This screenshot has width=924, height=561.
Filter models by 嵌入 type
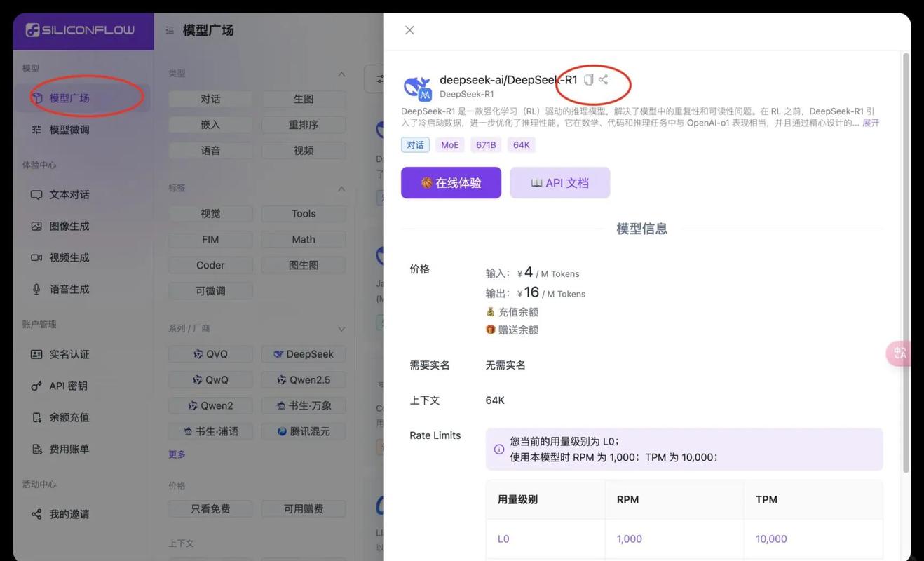(x=210, y=125)
